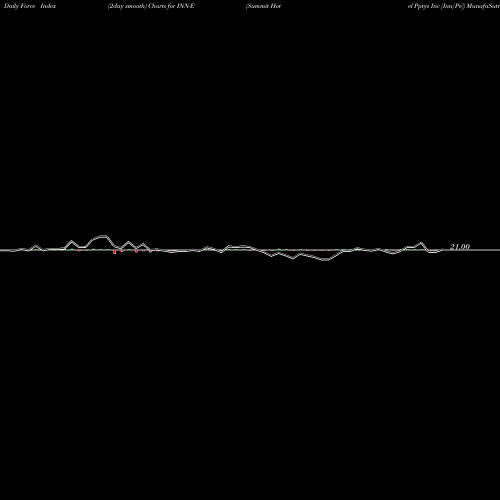Click the '(2day smooth) Charts for INN-E' text
Screen dimensions: 500x500
pos(151,6)
